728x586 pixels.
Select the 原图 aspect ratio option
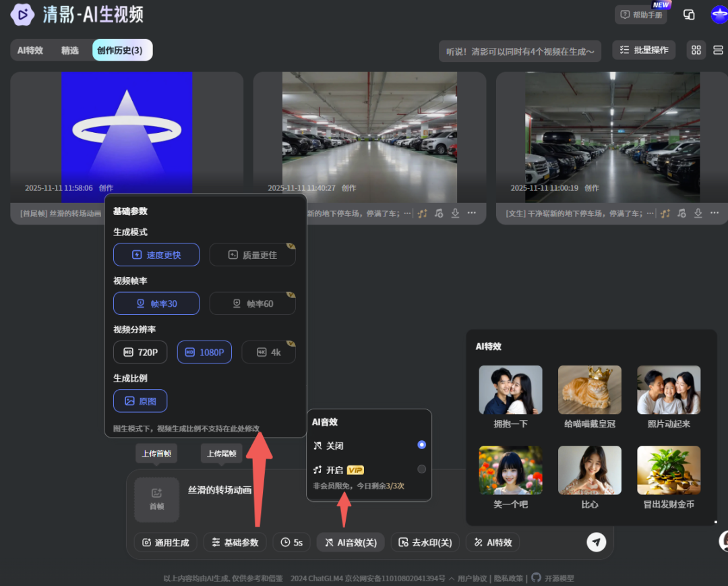click(x=140, y=401)
